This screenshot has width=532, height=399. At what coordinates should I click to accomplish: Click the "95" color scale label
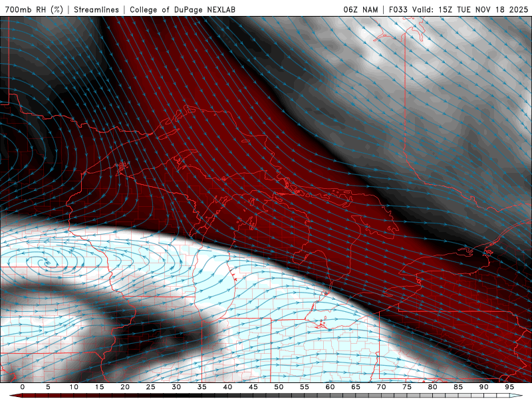pos(509,387)
